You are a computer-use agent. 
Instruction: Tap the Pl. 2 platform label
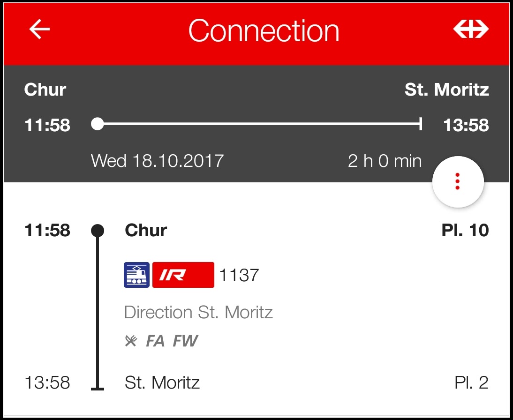point(471,383)
